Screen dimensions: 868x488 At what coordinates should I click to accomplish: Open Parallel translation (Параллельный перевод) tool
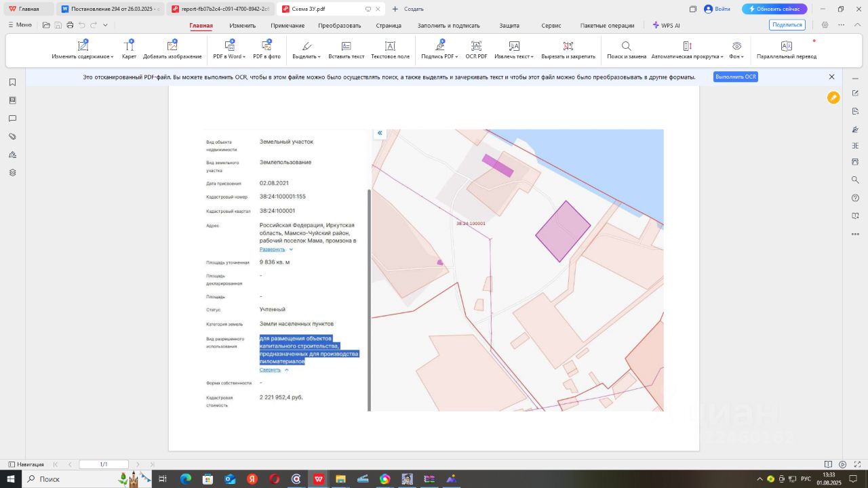click(x=786, y=47)
